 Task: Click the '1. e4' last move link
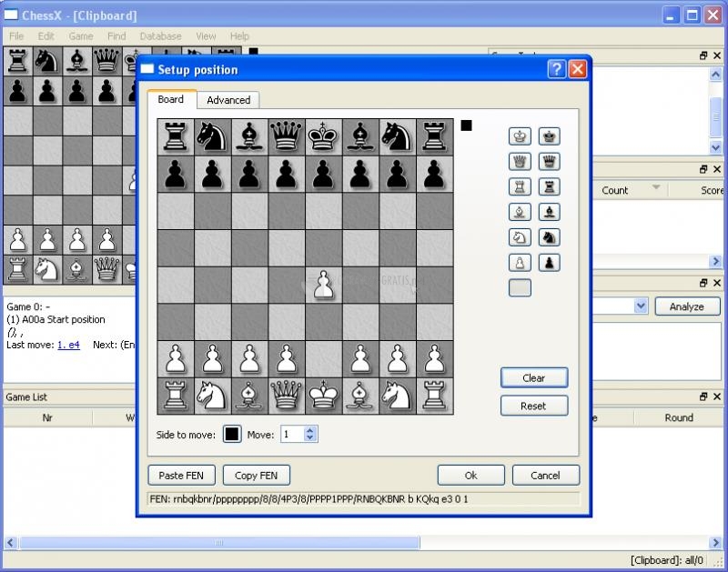[69, 345]
